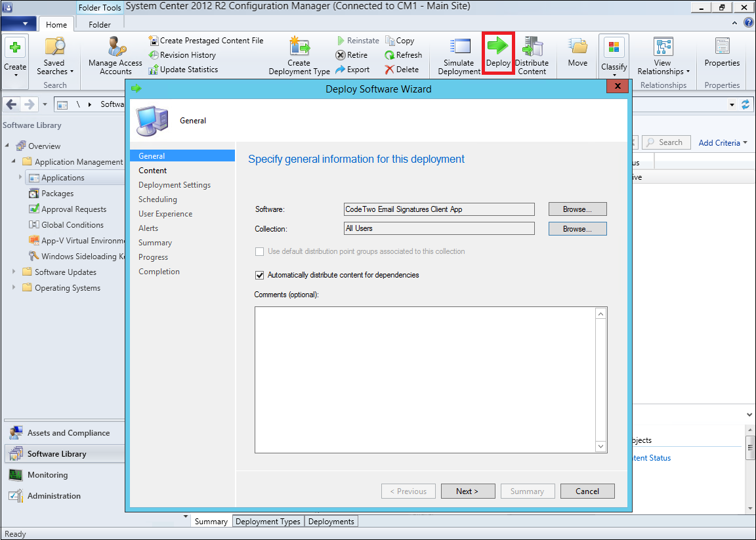Viewport: 756px width, 540px height.
Task: Select Create Prestaged Content File
Action: 206,41
